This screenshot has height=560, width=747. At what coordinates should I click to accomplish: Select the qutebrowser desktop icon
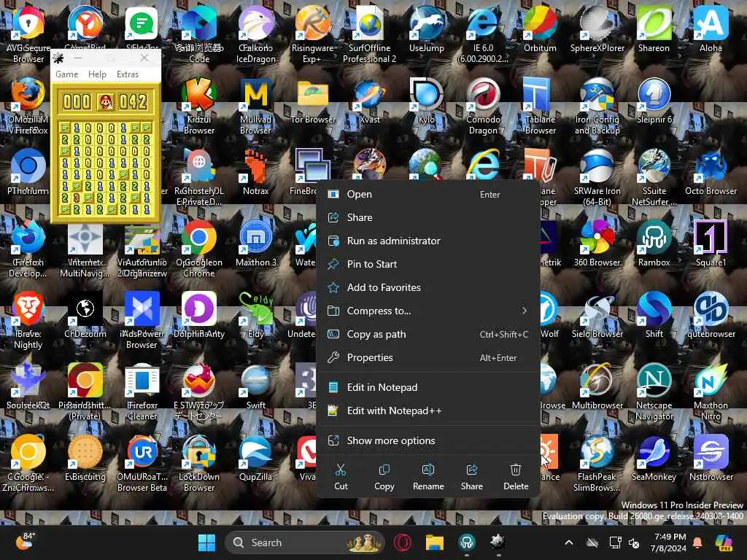tap(711, 308)
